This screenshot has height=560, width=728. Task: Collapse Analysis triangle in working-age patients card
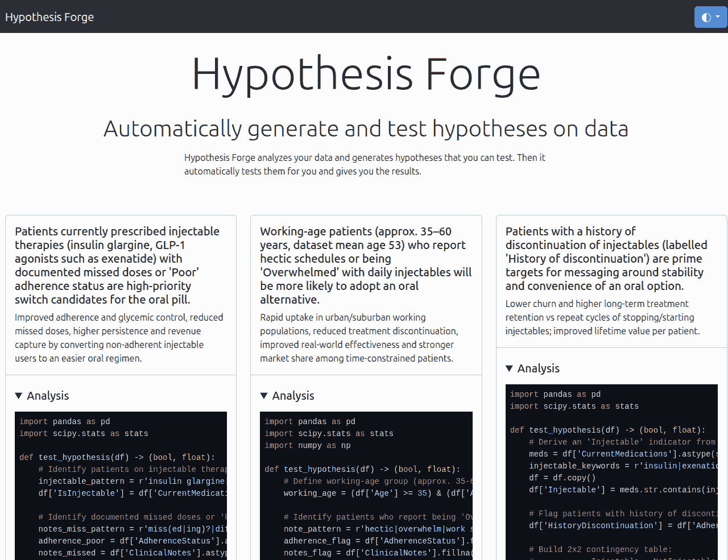(264, 396)
